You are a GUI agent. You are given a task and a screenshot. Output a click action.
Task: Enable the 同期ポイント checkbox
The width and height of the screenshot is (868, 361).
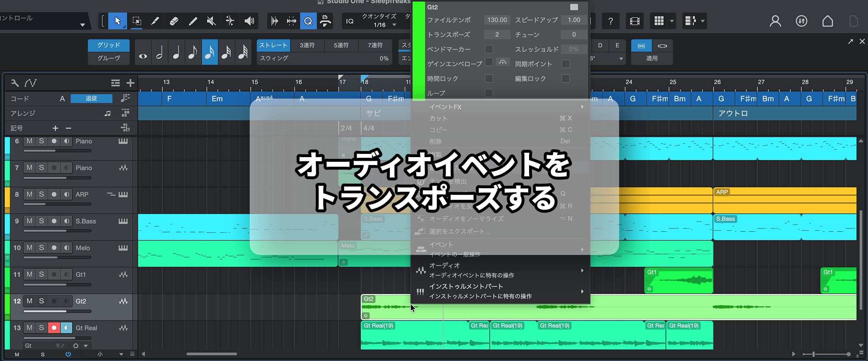point(566,64)
